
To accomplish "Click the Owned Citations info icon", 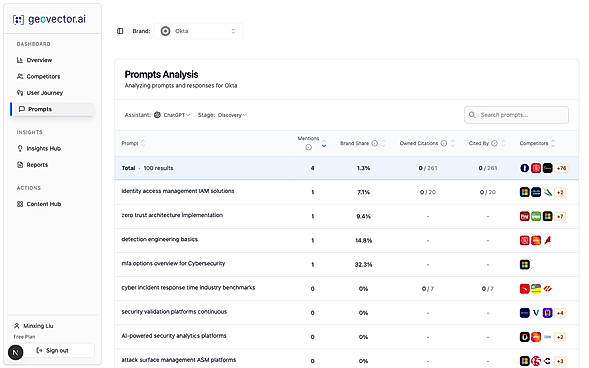I will [x=444, y=143].
